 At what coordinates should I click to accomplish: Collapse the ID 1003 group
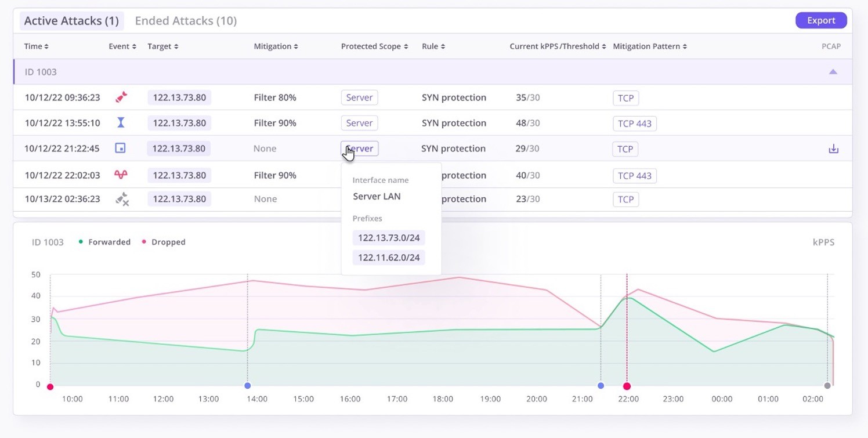tap(834, 71)
